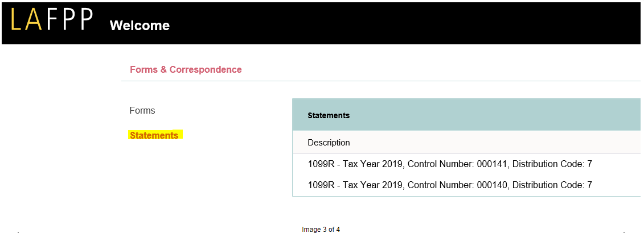Open the highlighted Statements sidebar link

[154, 136]
